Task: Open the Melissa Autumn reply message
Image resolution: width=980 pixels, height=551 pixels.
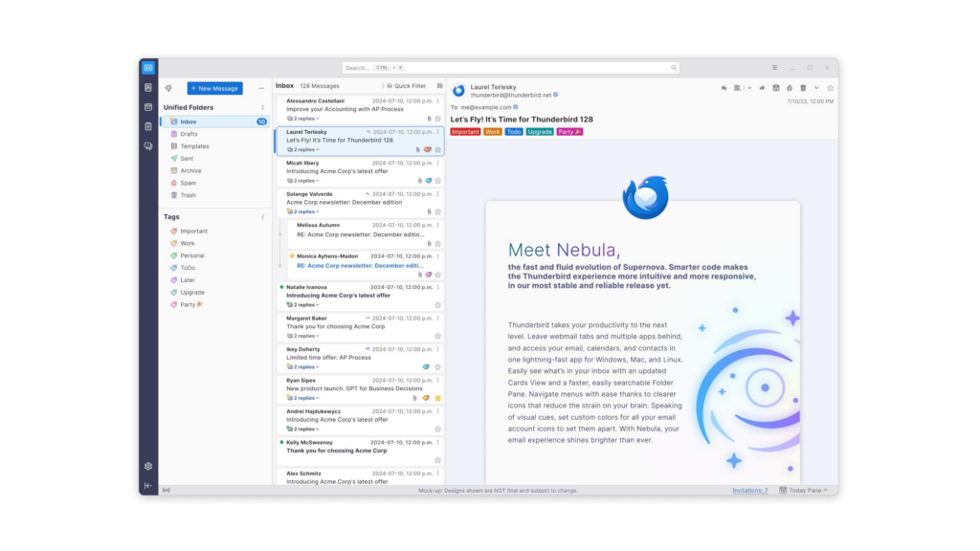Action: (365, 233)
